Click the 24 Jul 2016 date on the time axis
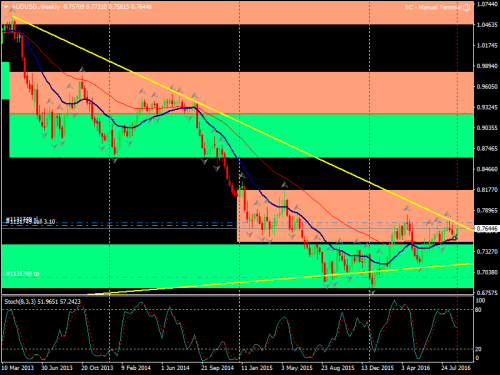 pyautogui.click(x=456, y=368)
